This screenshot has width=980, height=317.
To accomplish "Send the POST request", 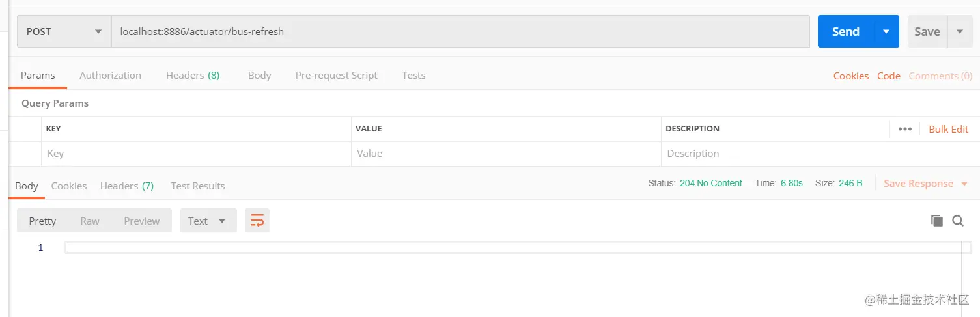I will [846, 31].
